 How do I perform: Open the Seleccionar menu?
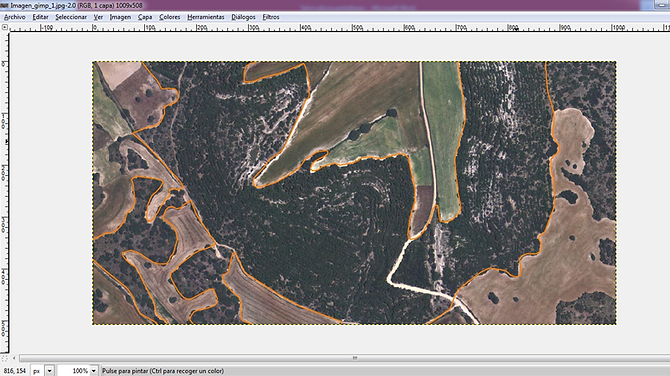pos(71,17)
